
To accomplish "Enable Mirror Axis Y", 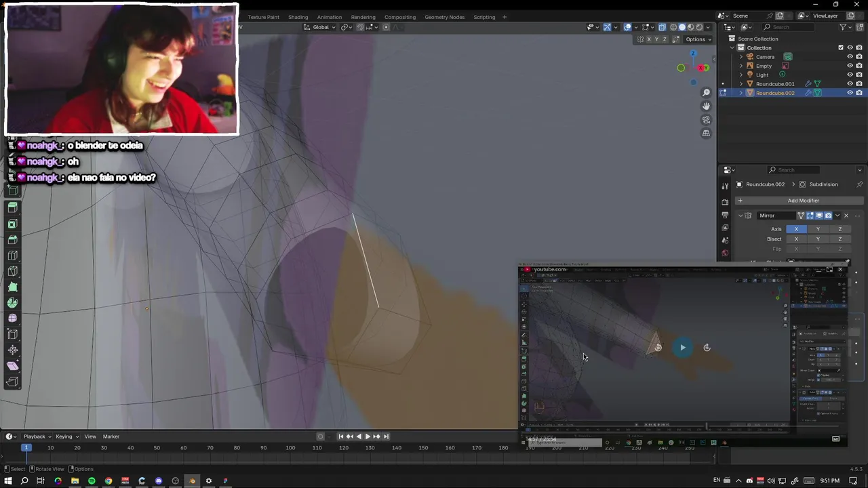I will coord(818,229).
